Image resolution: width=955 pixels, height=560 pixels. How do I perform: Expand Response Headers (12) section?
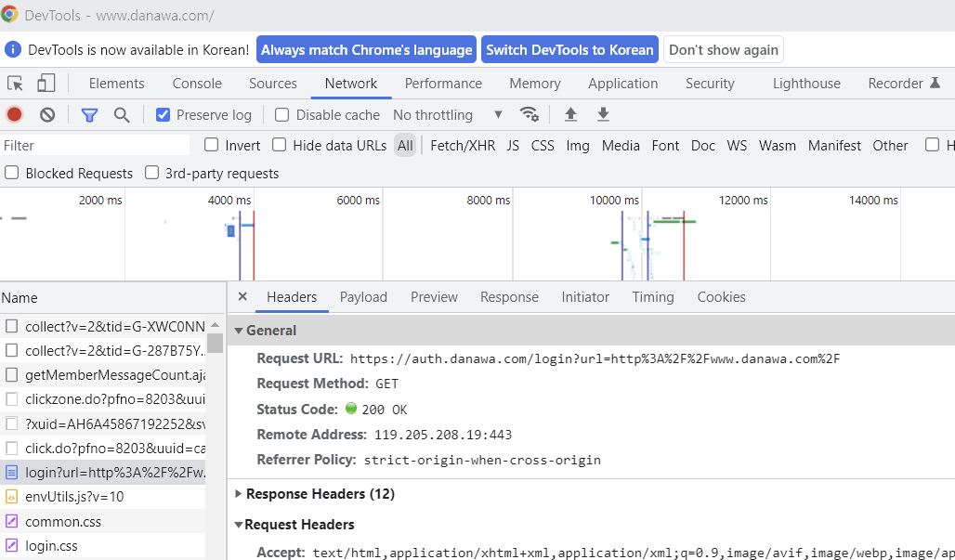coord(239,494)
